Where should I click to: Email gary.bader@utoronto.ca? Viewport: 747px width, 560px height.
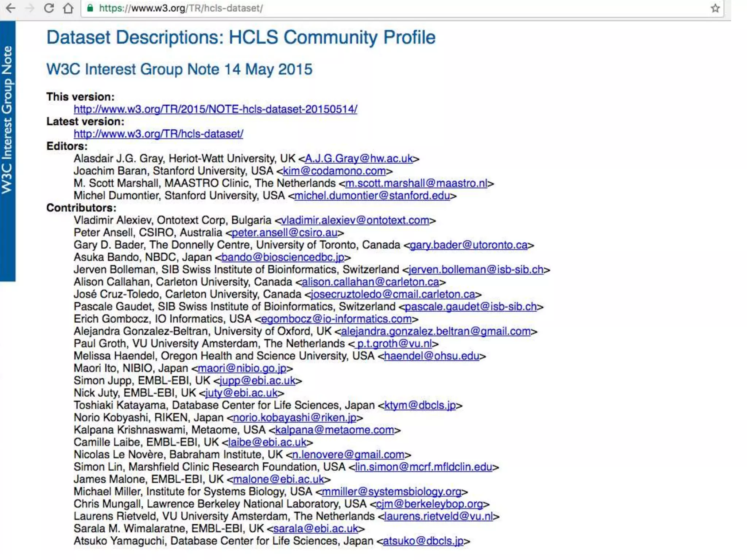point(469,245)
